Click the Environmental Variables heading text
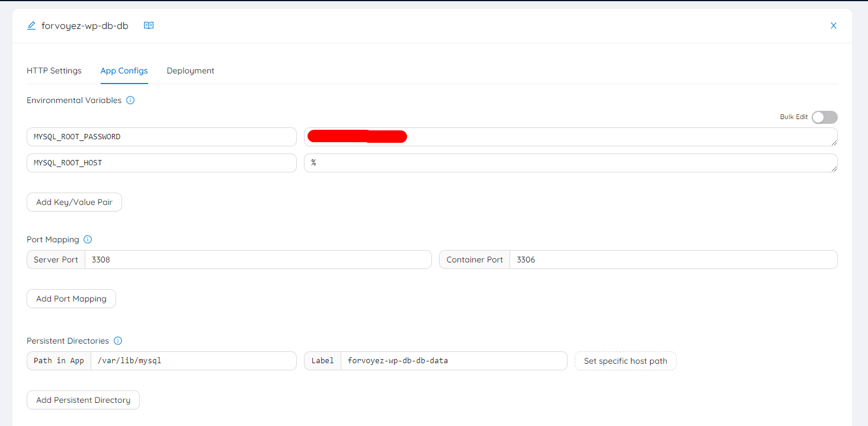868x426 pixels. (74, 100)
